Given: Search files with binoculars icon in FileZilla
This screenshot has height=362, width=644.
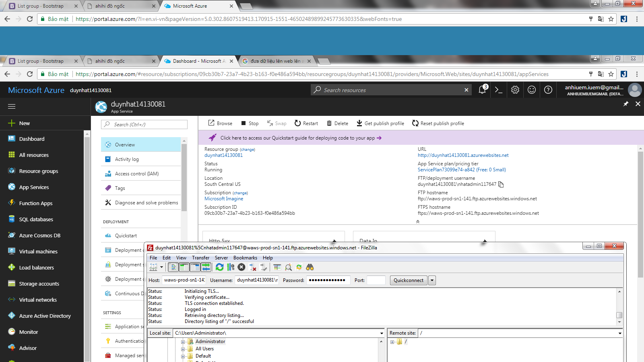Looking at the screenshot, I should [310, 267].
